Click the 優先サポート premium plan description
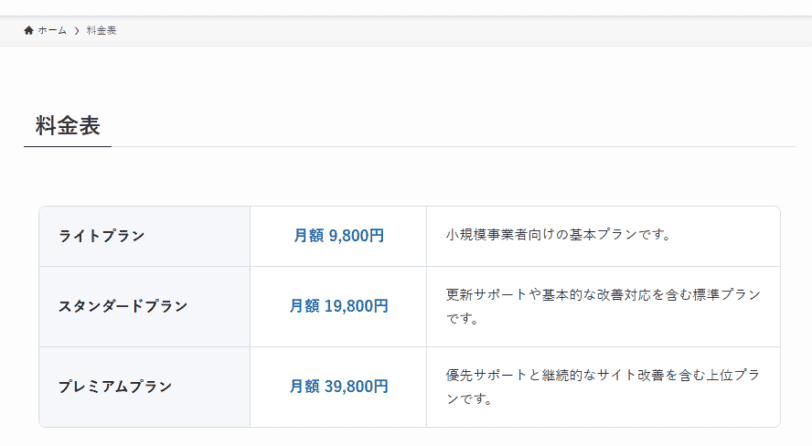 [x=603, y=387]
